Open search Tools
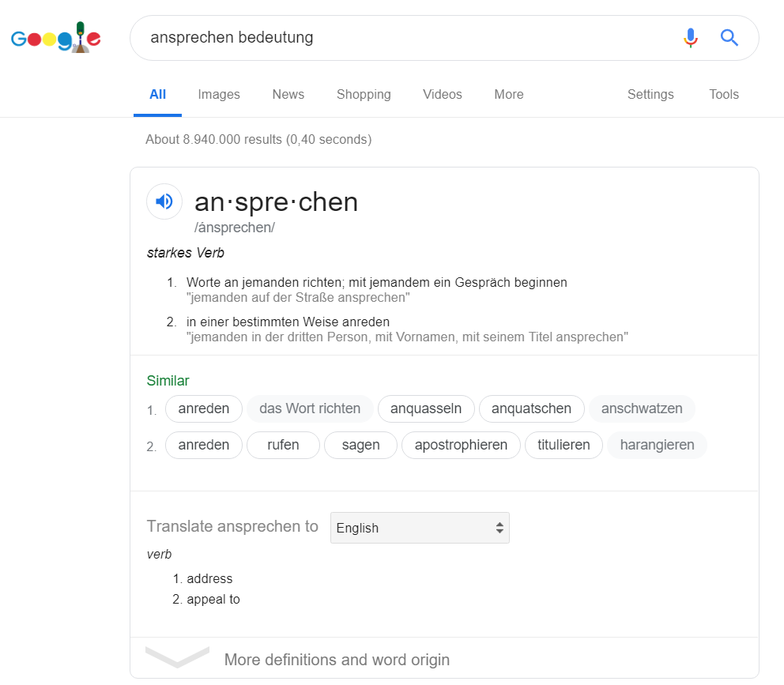This screenshot has width=784, height=685. point(723,95)
